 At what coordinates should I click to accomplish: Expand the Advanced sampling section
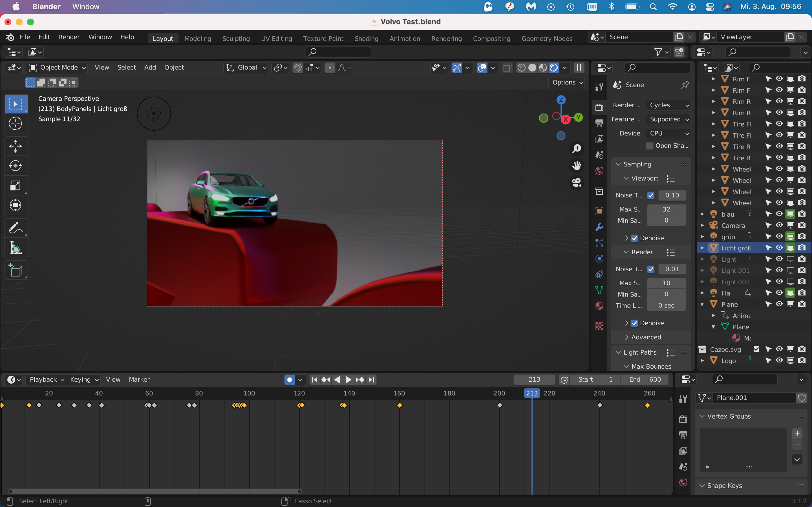pyautogui.click(x=646, y=337)
